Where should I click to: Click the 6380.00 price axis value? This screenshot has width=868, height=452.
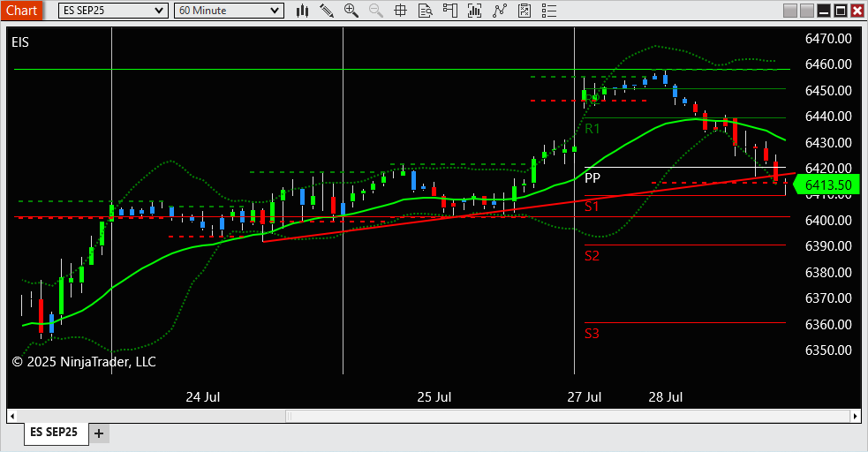coord(828,272)
